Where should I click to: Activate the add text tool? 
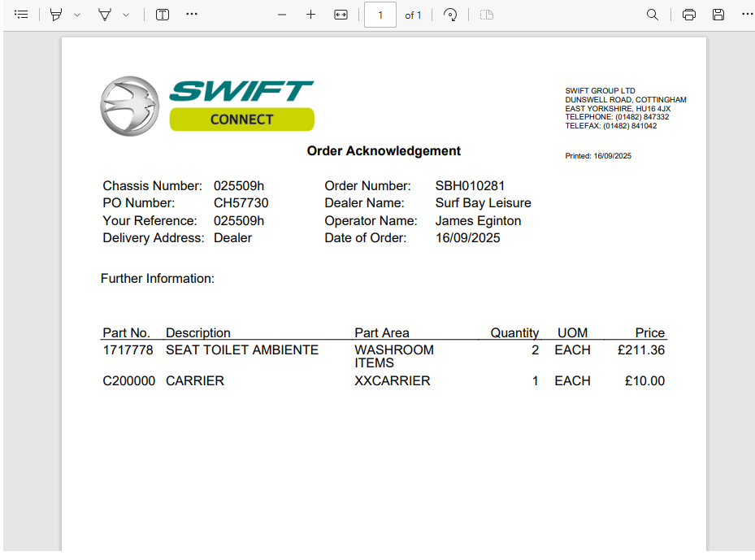pyautogui.click(x=163, y=15)
